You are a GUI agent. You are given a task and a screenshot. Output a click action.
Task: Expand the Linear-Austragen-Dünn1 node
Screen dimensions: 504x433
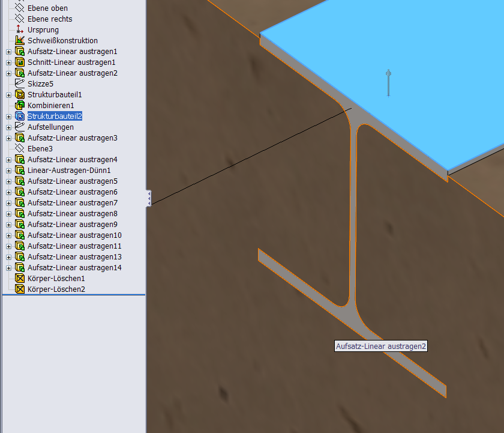click(x=8, y=171)
